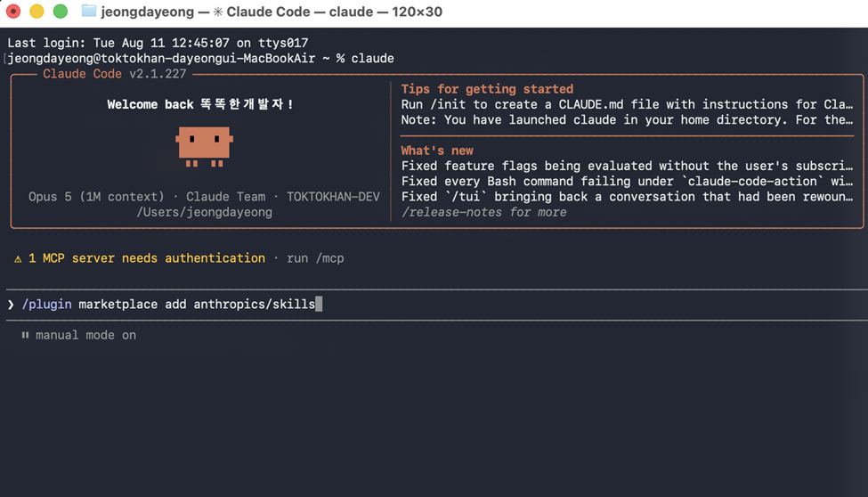Viewport: 868px width, 497px height.
Task: Click 'TOKTOKHAN-DEV' organization text
Action: pos(333,197)
